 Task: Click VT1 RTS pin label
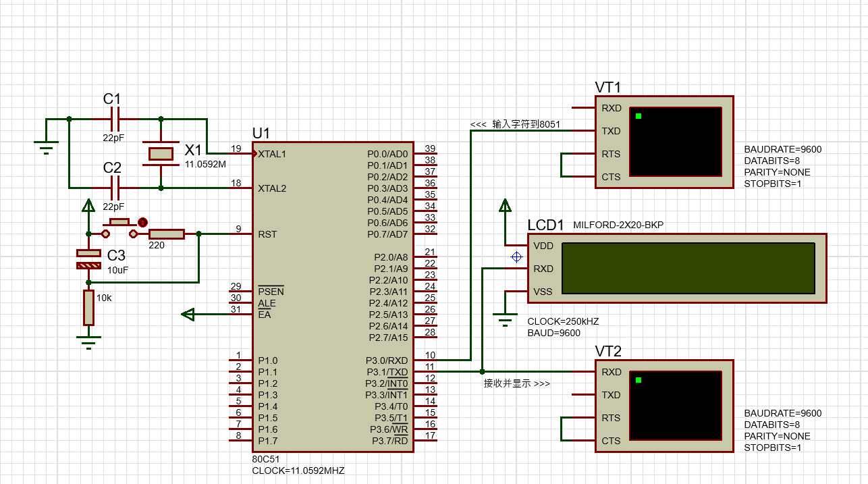611,154
